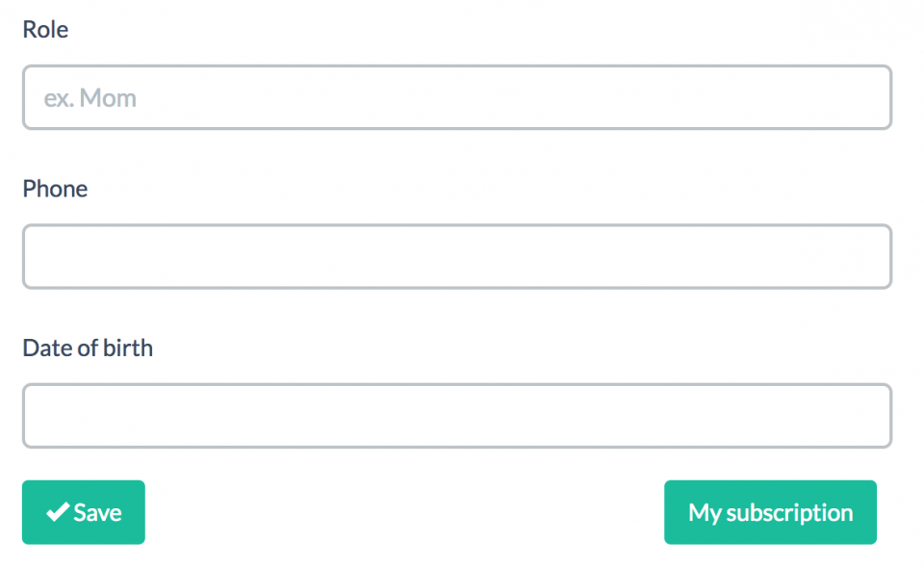Focus the Role text field
Viewport: 924px width, 568px height.
point(456,97)
